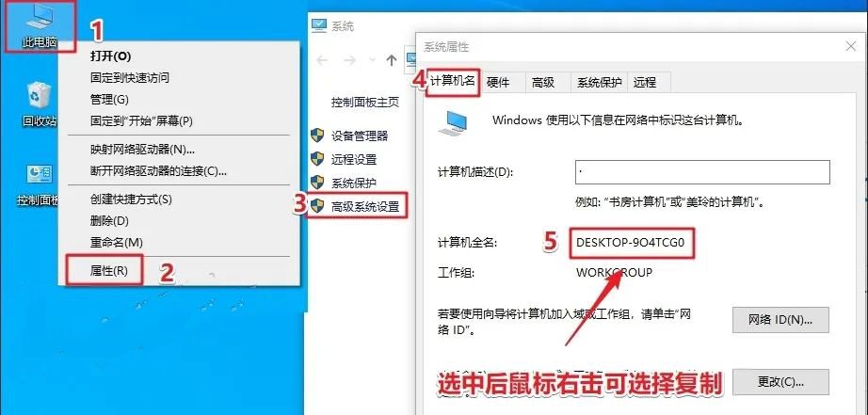Click the back arrow in 系统 window

322,60
